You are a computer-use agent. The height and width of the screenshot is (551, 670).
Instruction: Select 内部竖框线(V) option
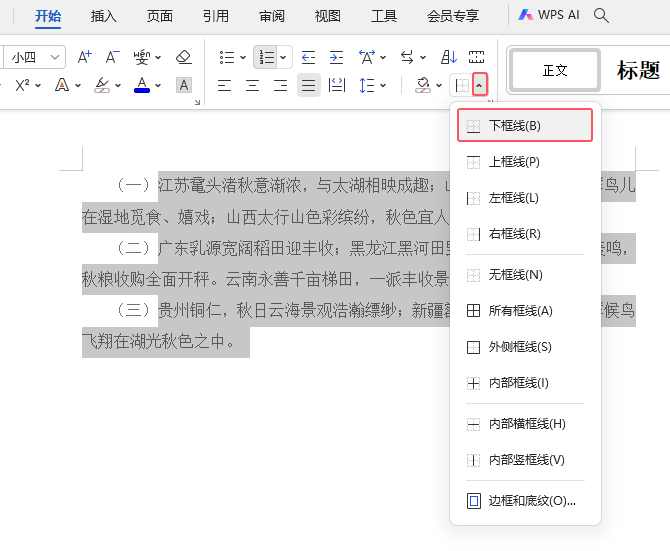coord(525,460)
